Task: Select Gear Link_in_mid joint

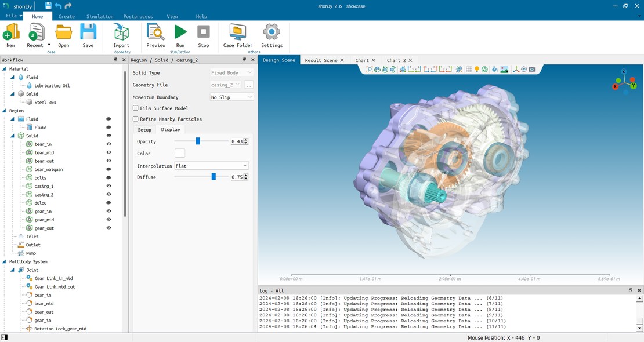Action: tap(53, 278)
